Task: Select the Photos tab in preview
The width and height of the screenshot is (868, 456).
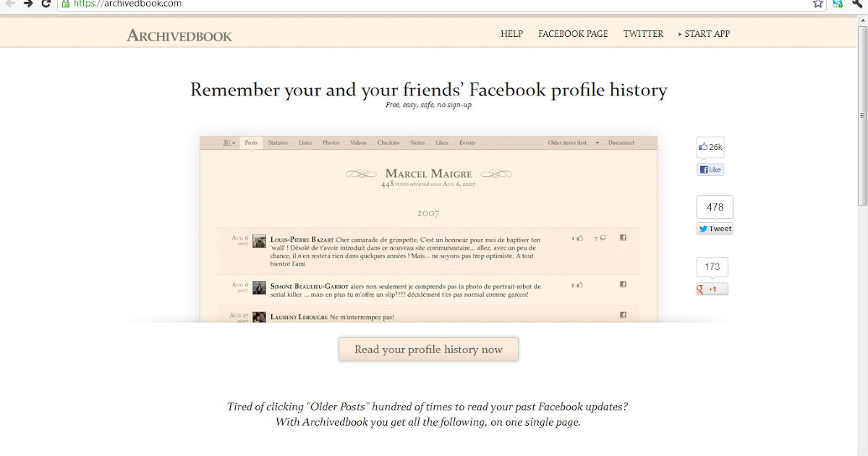Action: coord(331,143)
